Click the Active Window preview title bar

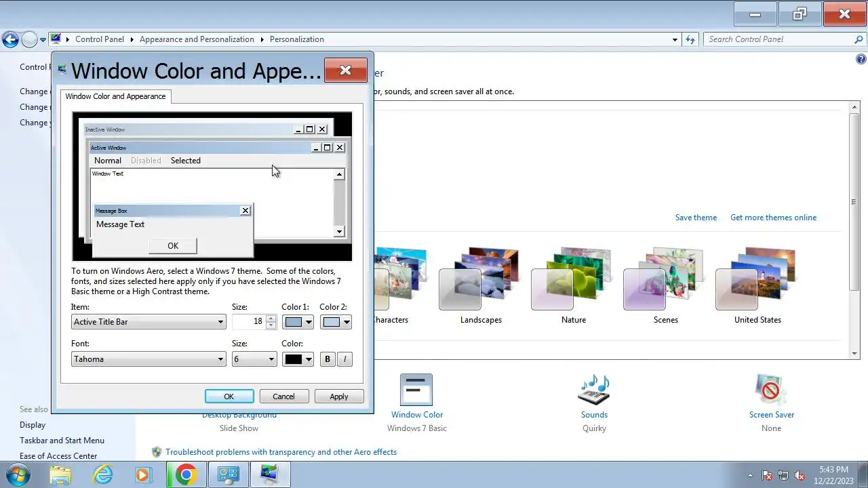pos(216,148)
